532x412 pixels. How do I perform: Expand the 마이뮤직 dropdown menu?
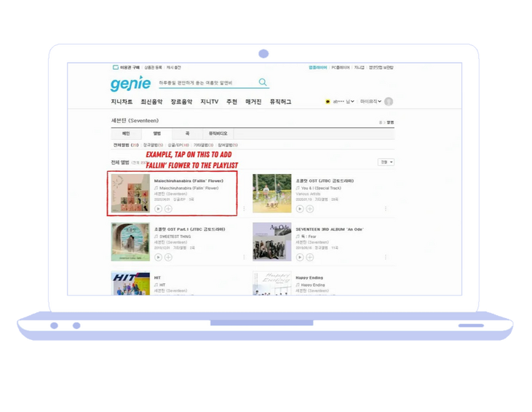click(x=370, y=102)
